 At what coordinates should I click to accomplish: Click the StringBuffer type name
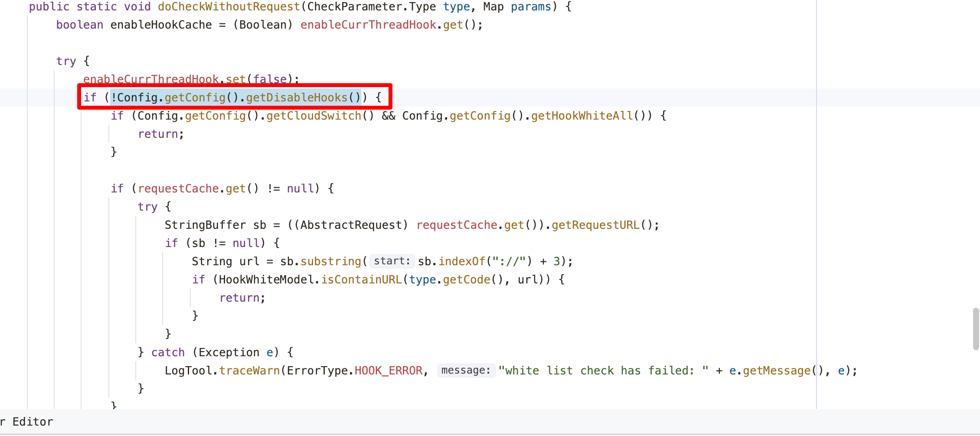click(205, 225)
